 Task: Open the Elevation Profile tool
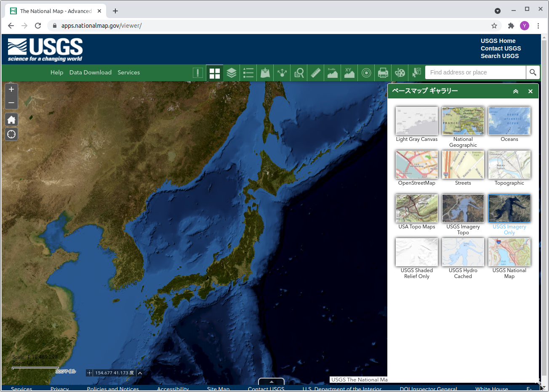[x=333, y=73]
